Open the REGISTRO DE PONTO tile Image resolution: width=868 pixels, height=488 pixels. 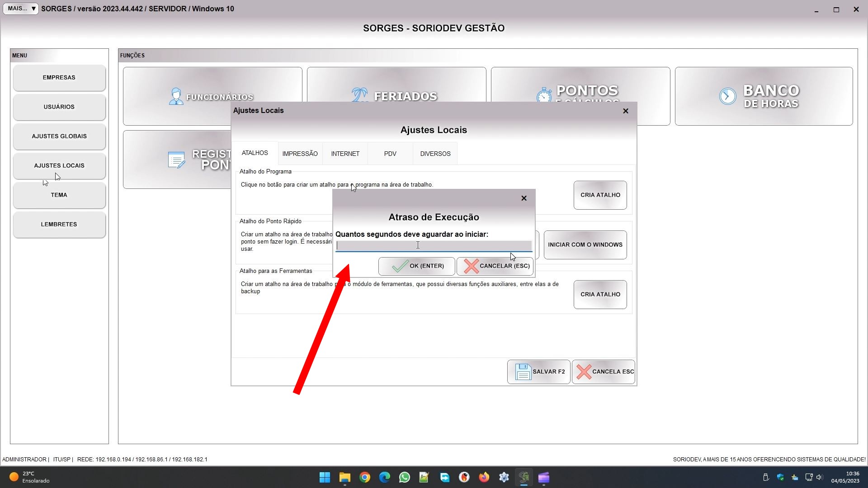(176, 160)
